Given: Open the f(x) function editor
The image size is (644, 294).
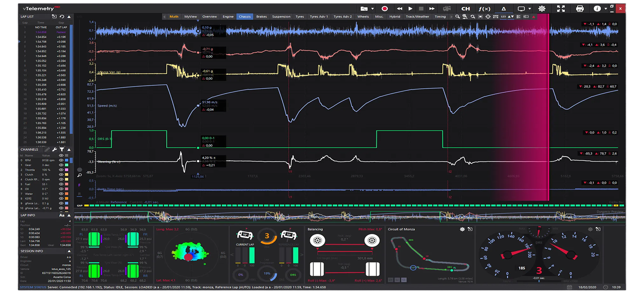Looking at the screenshot, I should (484, 9).
